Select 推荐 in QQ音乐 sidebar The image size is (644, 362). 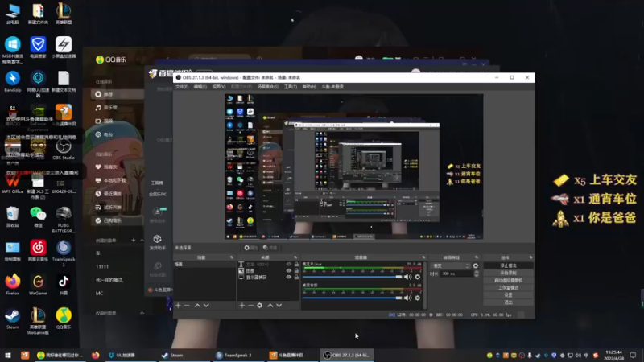(x=118, y=94)
